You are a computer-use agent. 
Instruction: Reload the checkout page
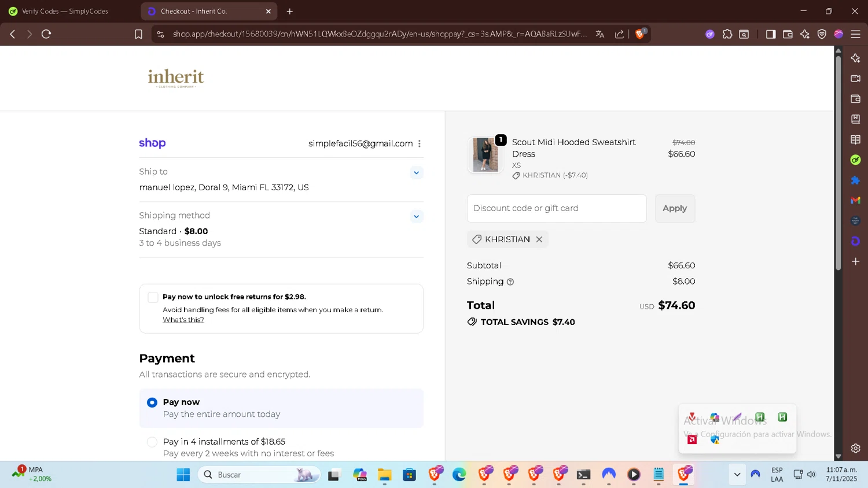tap(46, 34)
